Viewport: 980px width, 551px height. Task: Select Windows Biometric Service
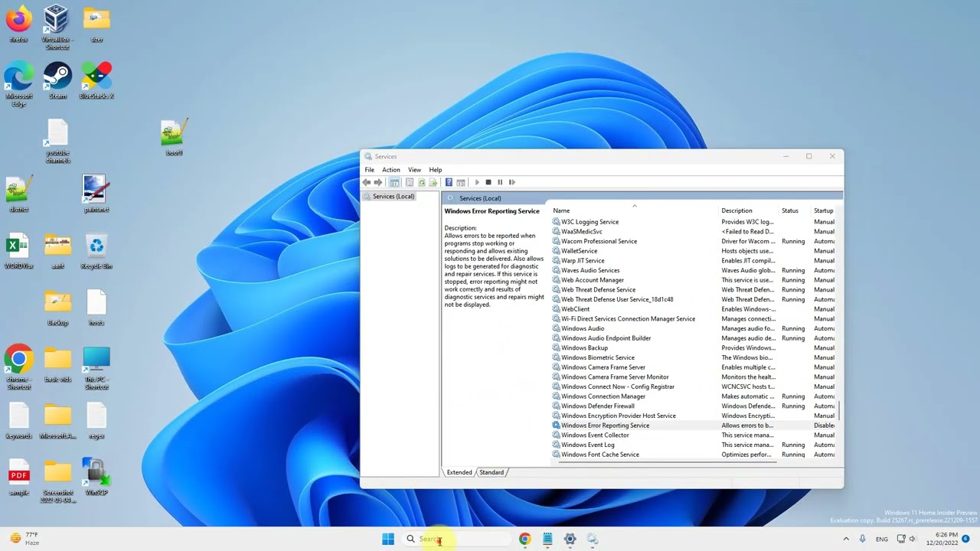[x=694, y=357]
